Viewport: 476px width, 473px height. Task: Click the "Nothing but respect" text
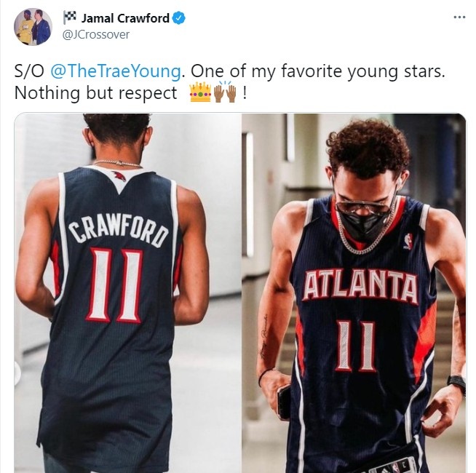tap(95, 92)
